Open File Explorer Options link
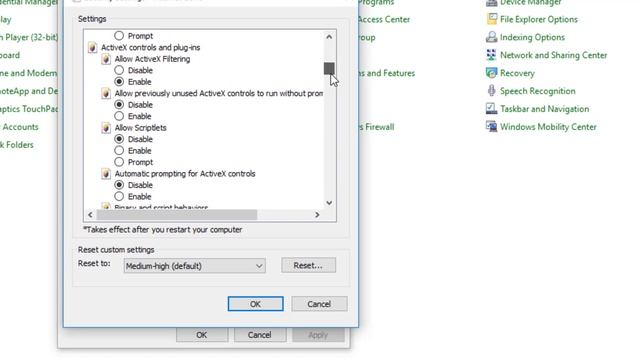The height and width of the screenshot is (360, 640). (539, 19)
